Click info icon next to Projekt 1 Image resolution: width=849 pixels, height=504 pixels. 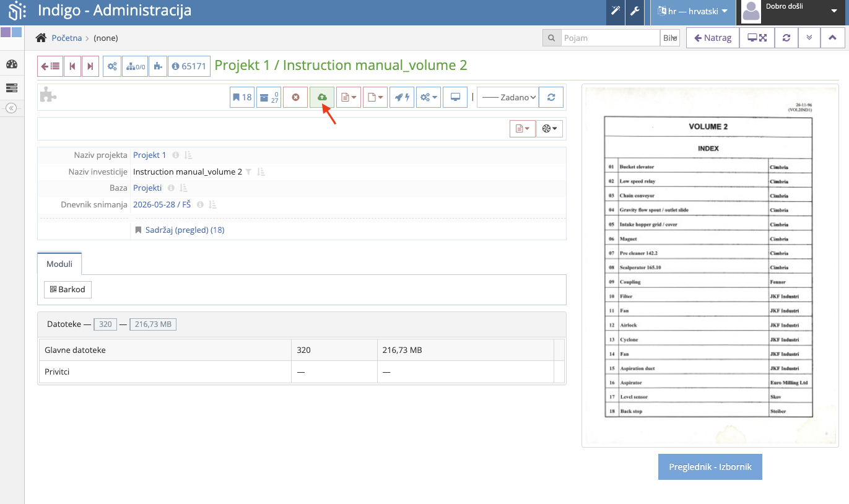[x=175, y=155]
